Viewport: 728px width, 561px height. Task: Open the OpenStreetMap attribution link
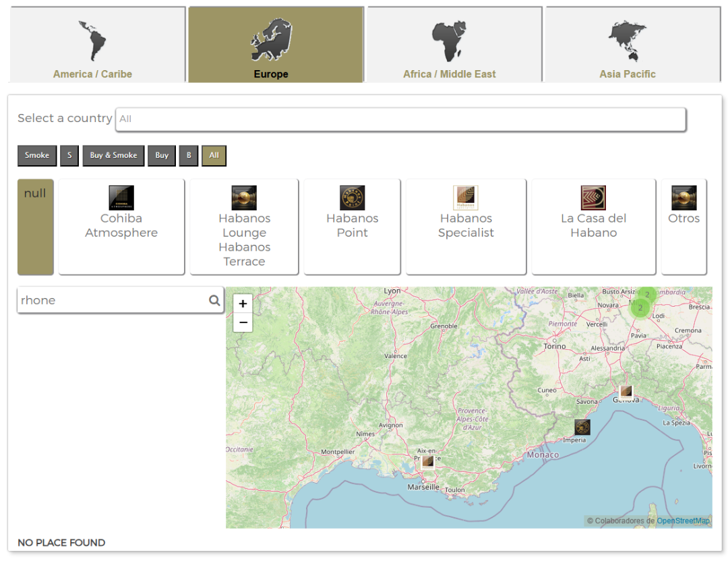point(683,521)
